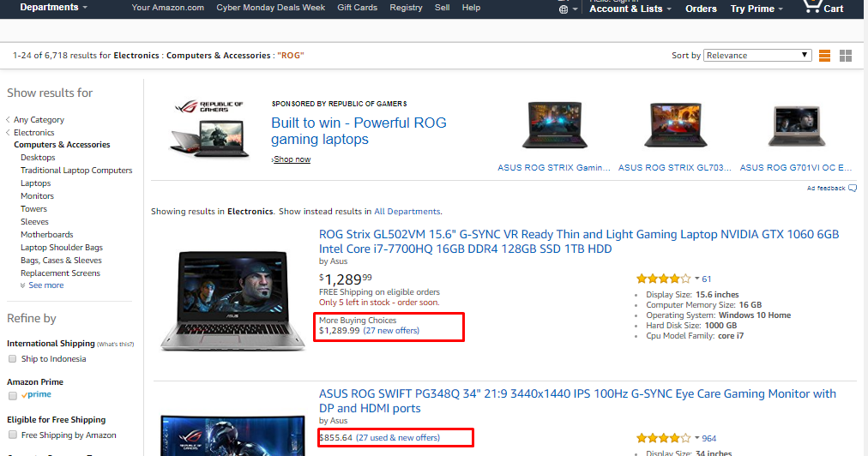Switch to list view layout icon

pyautogui.click(x=824, y=56)
